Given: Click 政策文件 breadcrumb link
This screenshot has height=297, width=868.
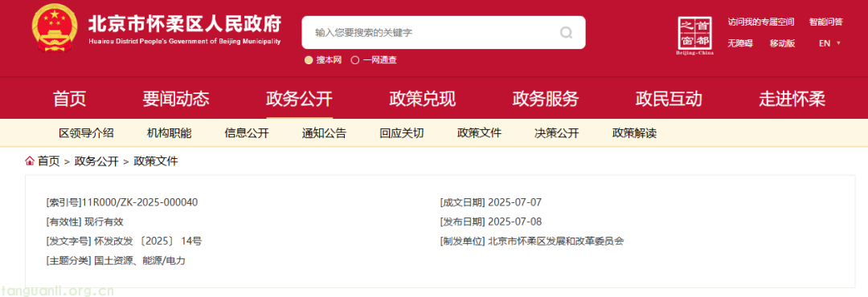Looking at the screenshot, I should click(156, 161).
